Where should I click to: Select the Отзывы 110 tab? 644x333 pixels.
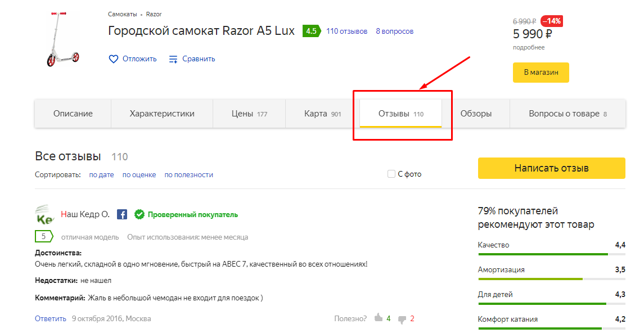click(401, 114)
